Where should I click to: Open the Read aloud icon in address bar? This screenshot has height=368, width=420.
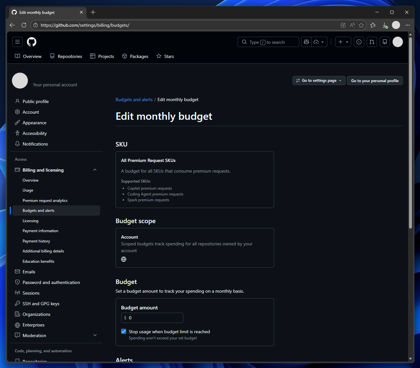click(x=352, y=25)
